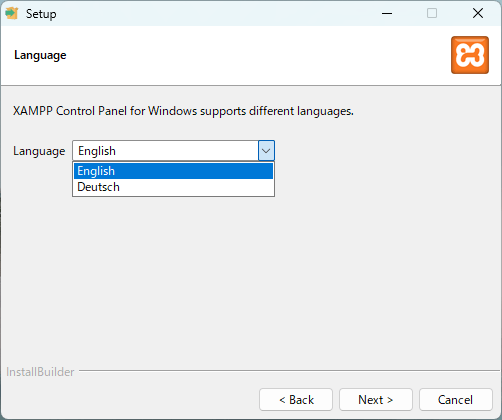Click the Setup installer icon in title bar
The width and height of the screenshot is (502, 420).
click(x=12, y=13)
